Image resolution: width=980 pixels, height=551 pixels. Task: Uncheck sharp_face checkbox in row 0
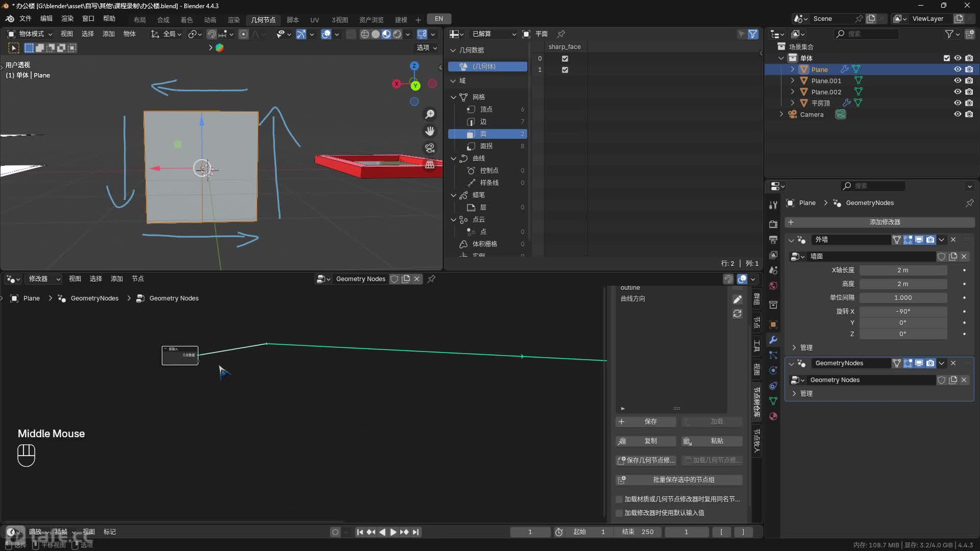click(565, 59)
